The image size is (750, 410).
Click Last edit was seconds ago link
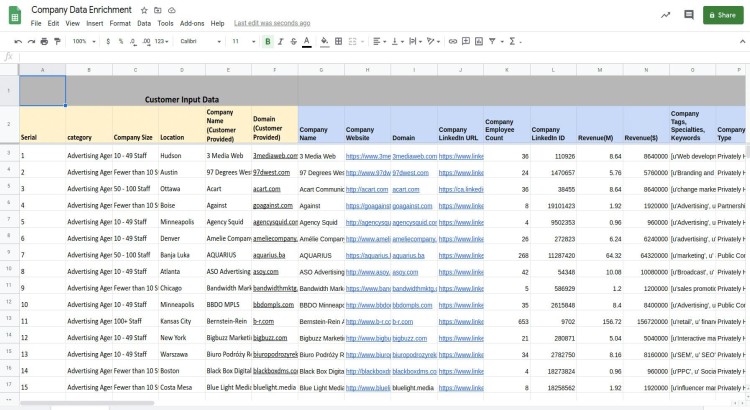point(272,23)
